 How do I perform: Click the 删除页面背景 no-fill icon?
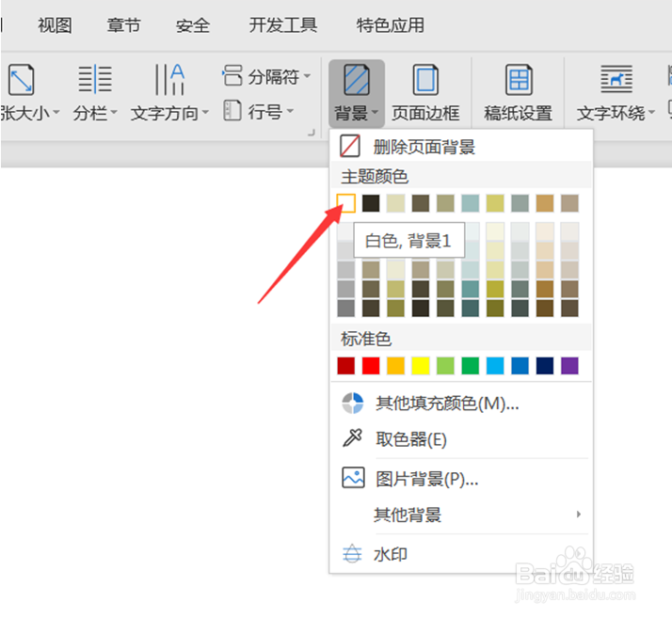tap(350, 146)
